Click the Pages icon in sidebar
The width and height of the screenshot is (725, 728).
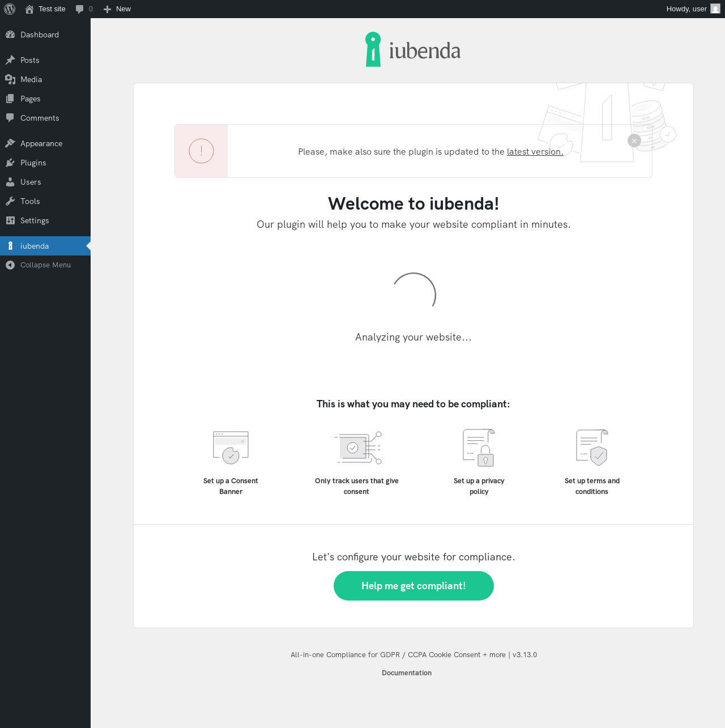[10, 99]
